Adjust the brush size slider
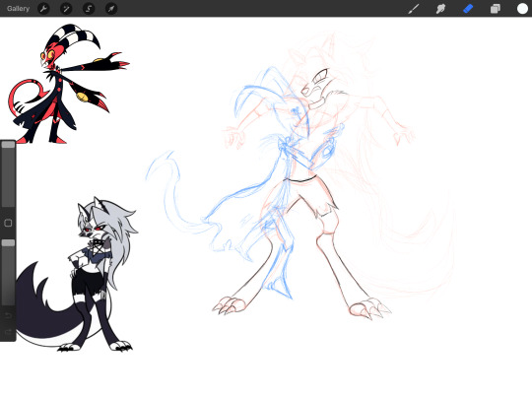The image size is (532, 399). [8, 174]
